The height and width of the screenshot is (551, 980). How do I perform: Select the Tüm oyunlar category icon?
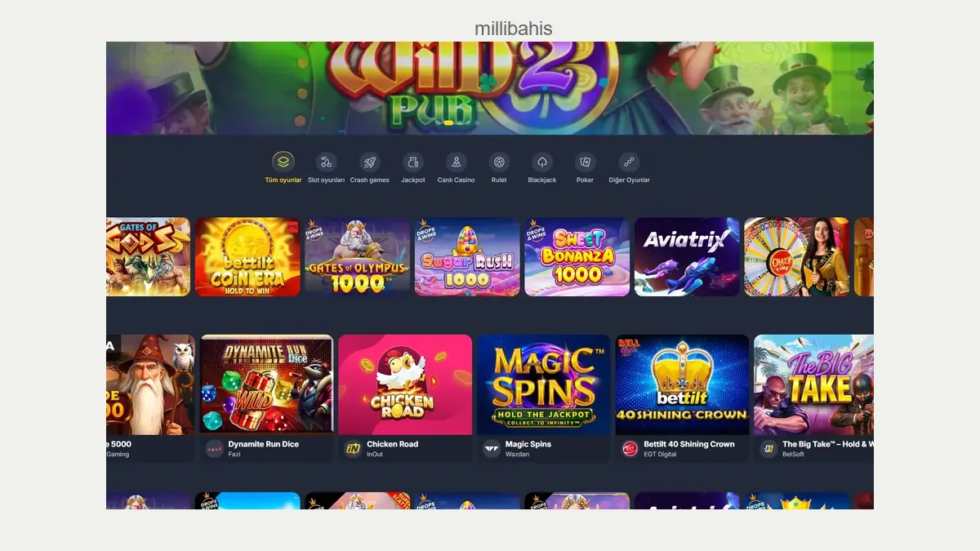click(x=283, y=162)
